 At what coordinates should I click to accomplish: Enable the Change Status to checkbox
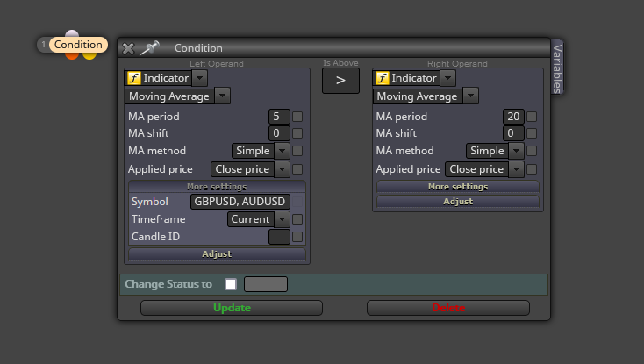pos(231,284)
